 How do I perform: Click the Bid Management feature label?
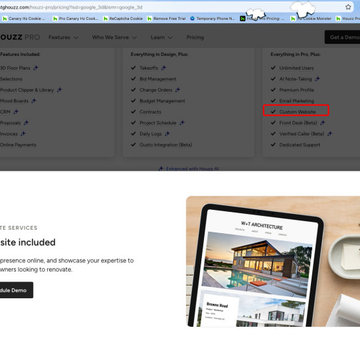(158, 79)
